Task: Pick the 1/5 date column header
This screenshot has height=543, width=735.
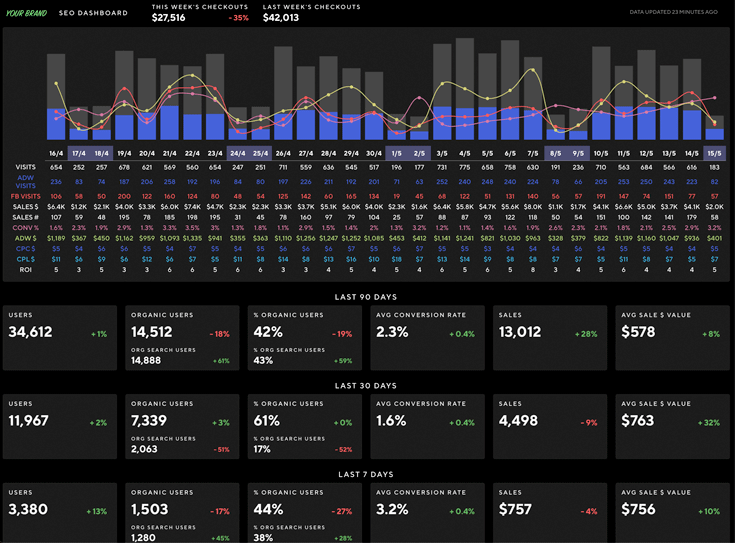Action: (397, 153)
